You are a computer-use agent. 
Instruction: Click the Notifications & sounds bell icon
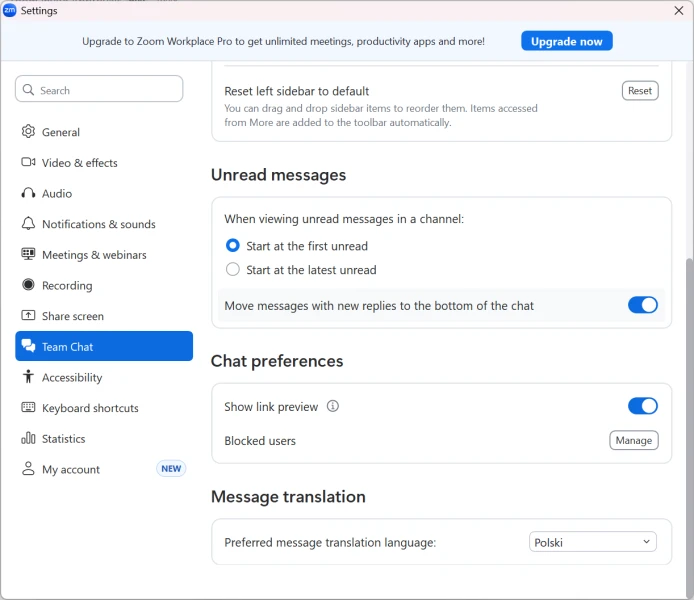point(28,224)
